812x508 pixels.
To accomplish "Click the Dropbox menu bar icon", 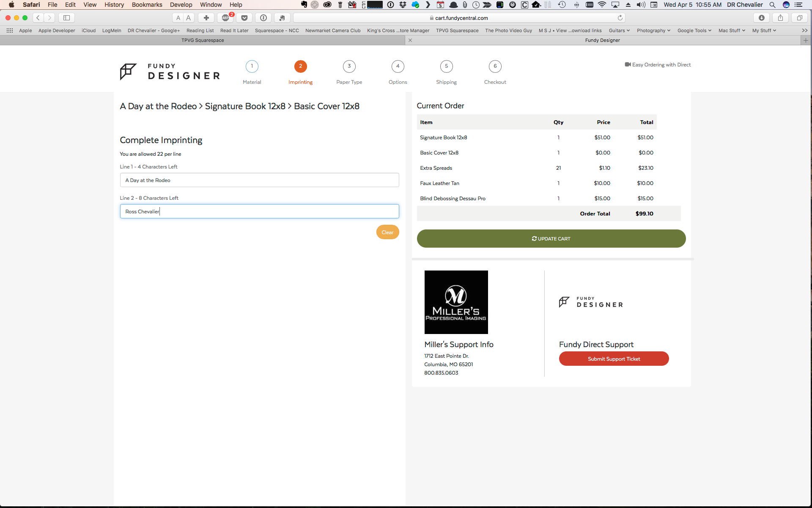I will pos(403,5).
